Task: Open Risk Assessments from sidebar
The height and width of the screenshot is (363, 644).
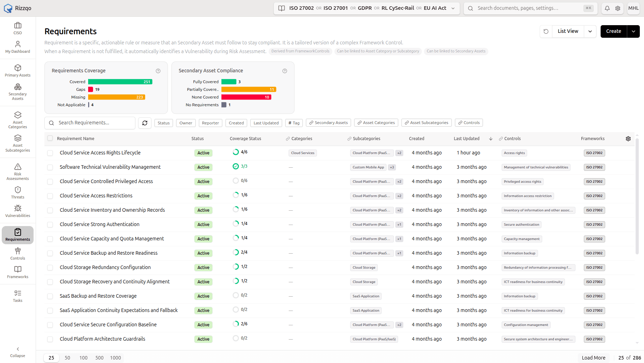Action: point(17,172)
